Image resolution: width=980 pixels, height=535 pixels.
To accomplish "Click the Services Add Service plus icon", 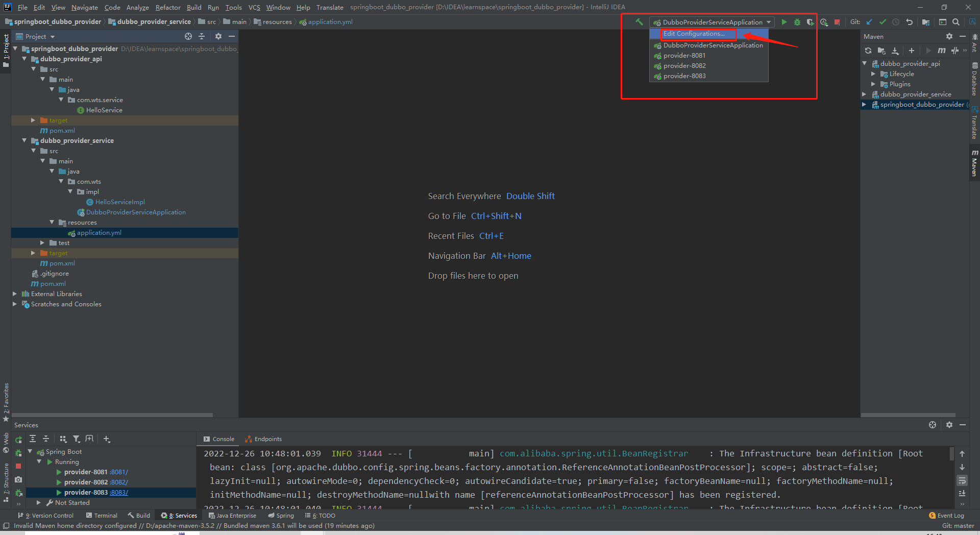I will tap(107, 439).
